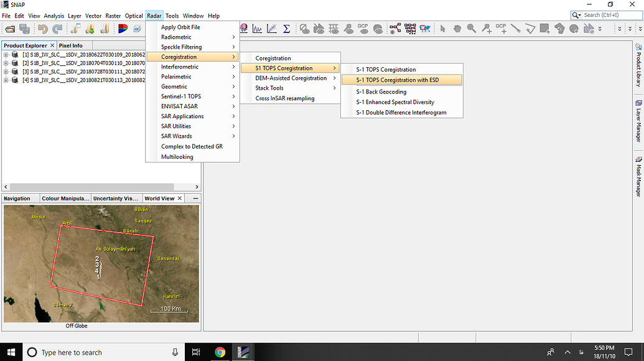The width and height of the screenshot is (644, 361).
Task: Select the Zoom magnifier tool
Action: pos(472,29)
